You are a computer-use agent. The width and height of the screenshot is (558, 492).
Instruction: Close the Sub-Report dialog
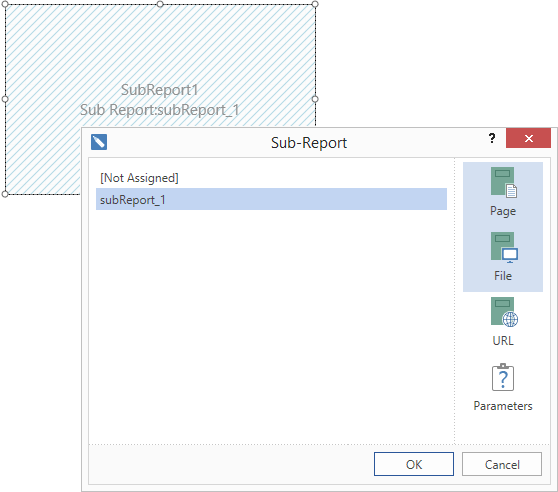[528, 138]
